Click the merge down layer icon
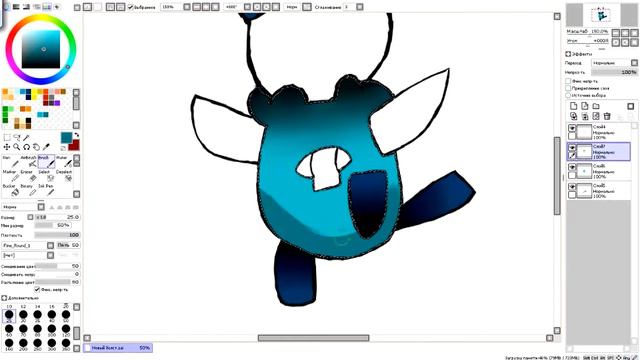640x360 pixels. pyautogui.click(x=584, y=116)
